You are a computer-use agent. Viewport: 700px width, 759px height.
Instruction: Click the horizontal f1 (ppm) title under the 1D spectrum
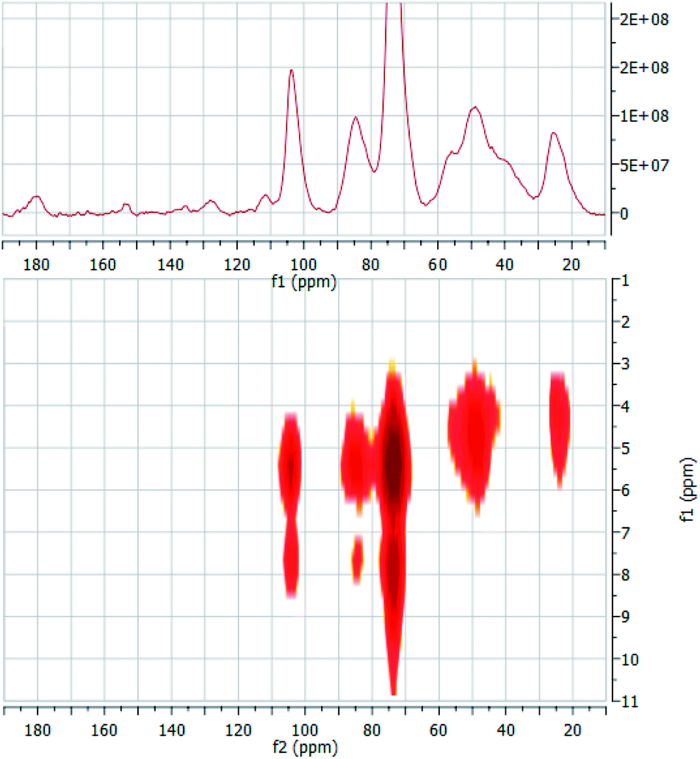(x=304, y=282)
